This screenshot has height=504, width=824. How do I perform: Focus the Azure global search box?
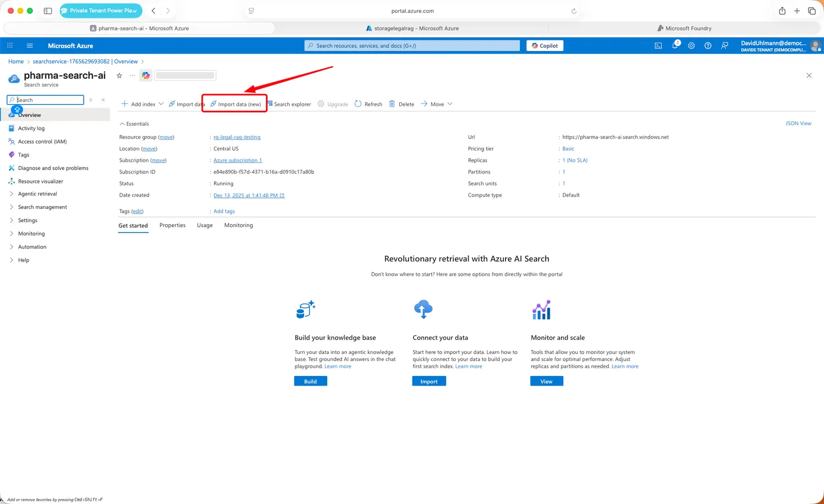coord(412,46)
